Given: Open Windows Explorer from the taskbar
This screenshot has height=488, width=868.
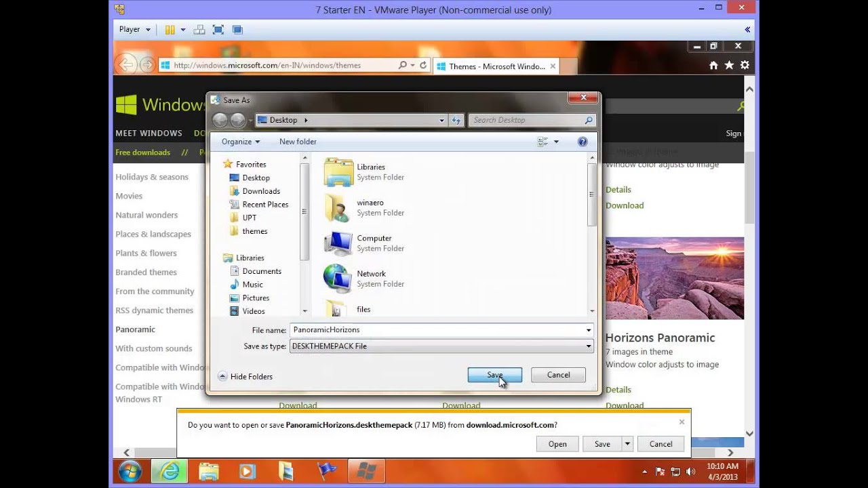Looking at the screenshot, I should pyautogui.click(x=208, y=471).
